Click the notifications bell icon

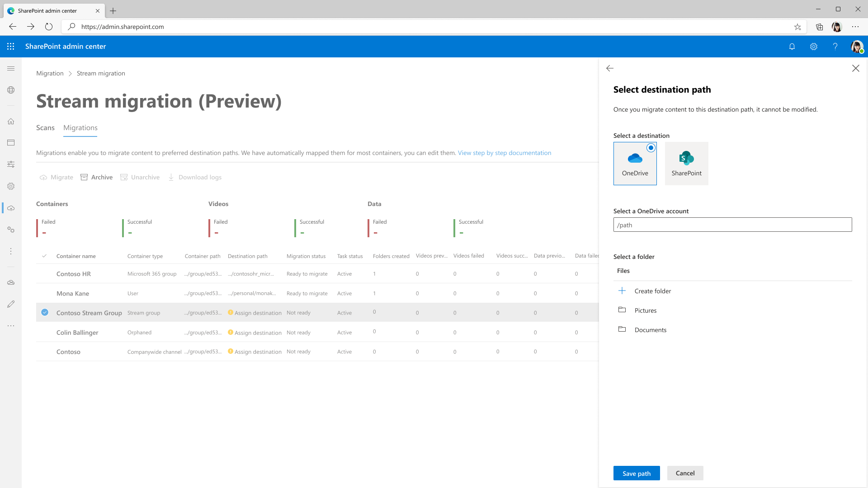(792, 47)
